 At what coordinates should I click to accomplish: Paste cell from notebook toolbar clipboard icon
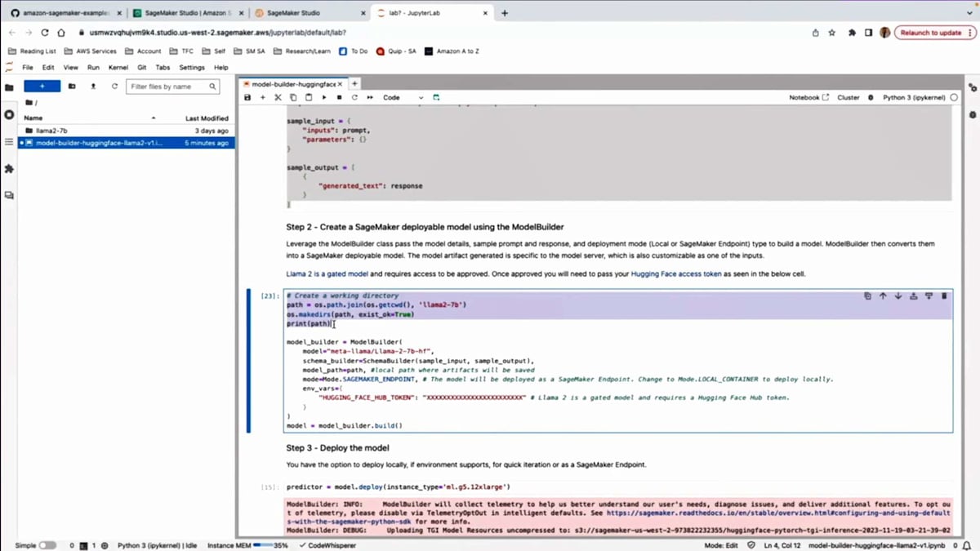pyautogui.click(x=309, y=97)
